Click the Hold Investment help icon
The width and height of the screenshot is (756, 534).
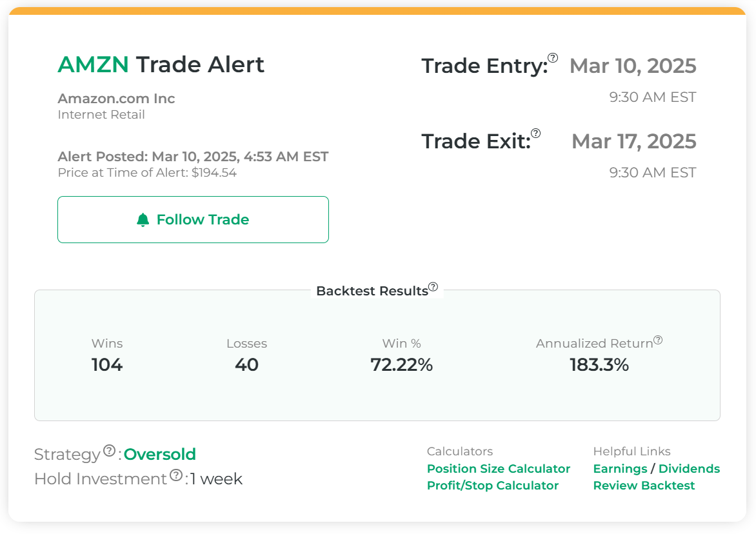(x=176, y=475)
